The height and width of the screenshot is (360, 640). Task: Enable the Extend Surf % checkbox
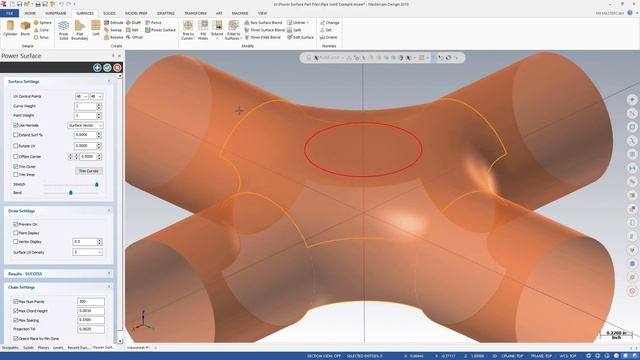[x=16, y=135]
